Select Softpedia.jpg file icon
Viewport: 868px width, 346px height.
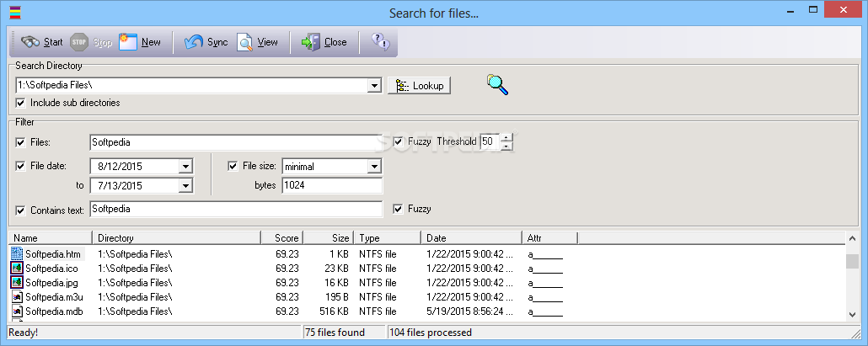pyautogui.click(x=17, y=282)
